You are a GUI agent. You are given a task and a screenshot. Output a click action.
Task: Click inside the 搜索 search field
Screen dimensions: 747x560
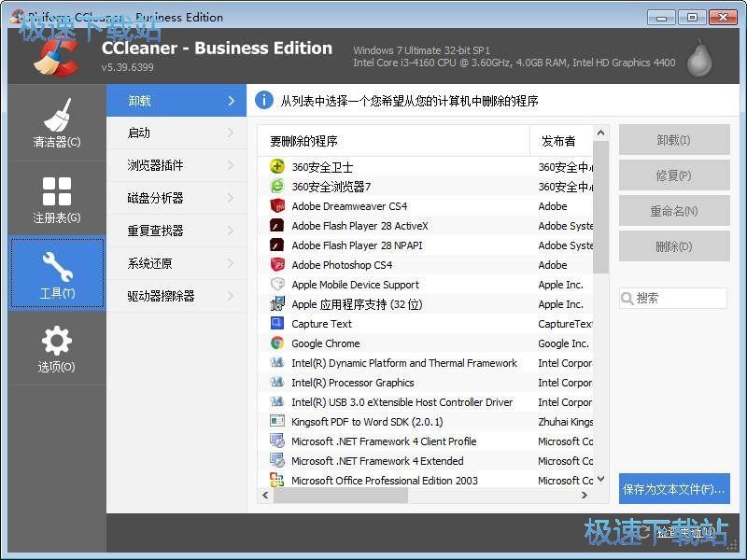coord(677,298)
